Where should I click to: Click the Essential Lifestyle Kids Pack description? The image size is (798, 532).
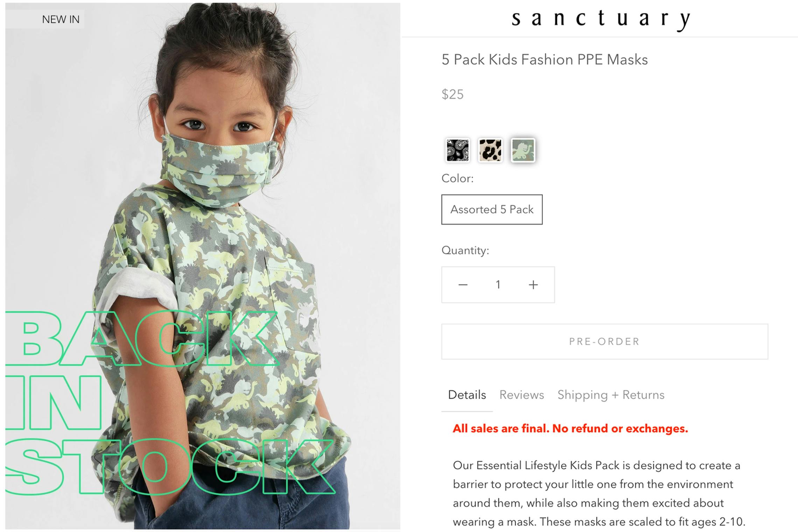599,493
